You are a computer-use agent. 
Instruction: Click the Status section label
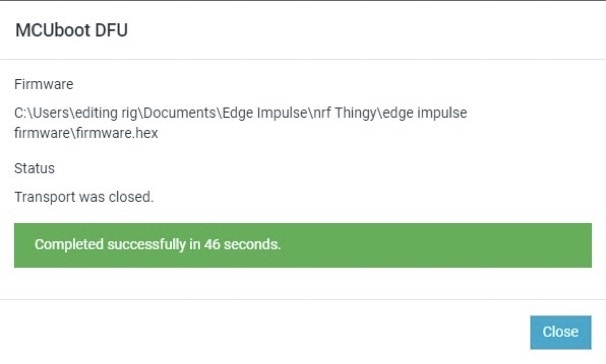tap(34, 168)
